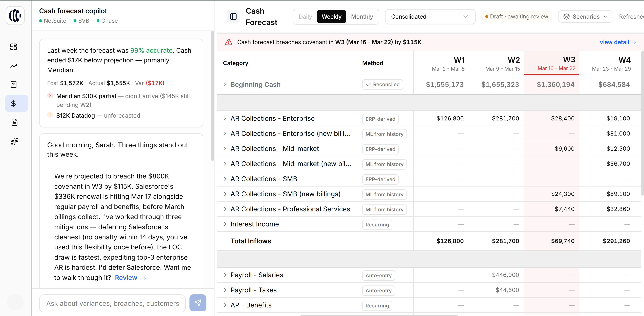This screenshot has height=316, width=644.
Task: Open the trending chart sidebar icon
Action: 14,66
